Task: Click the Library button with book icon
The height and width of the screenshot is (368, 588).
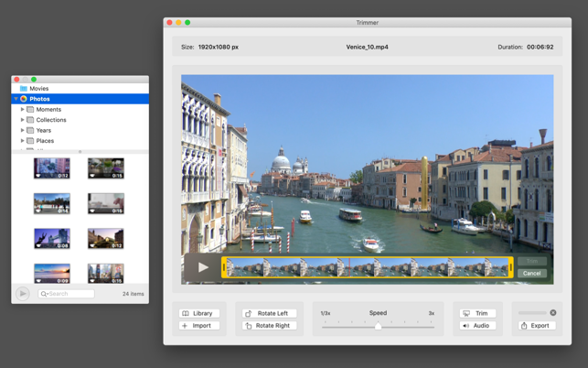Action: point(198,313)
